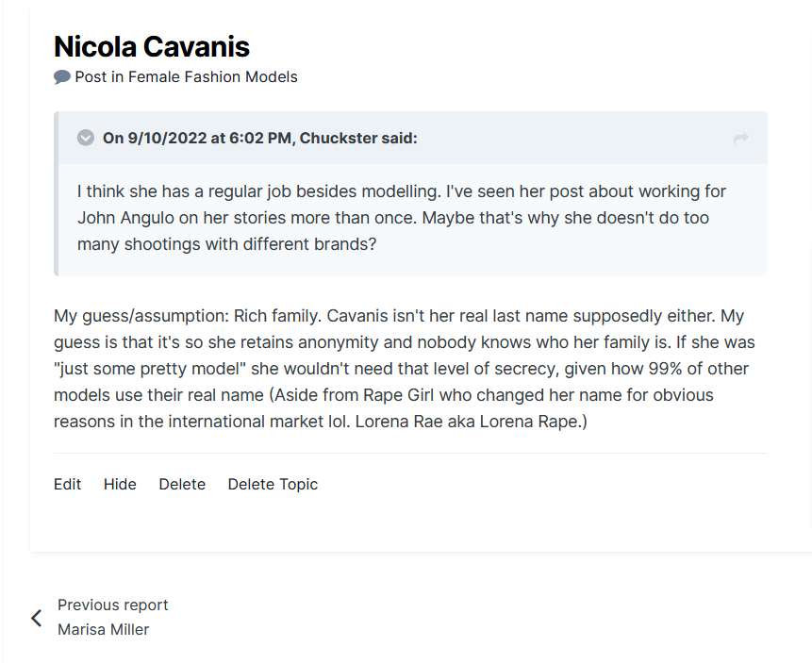The height and width of the screenshot is (663, 812).
Task: Open the Marisa Miller report
Action: (104, 629)
